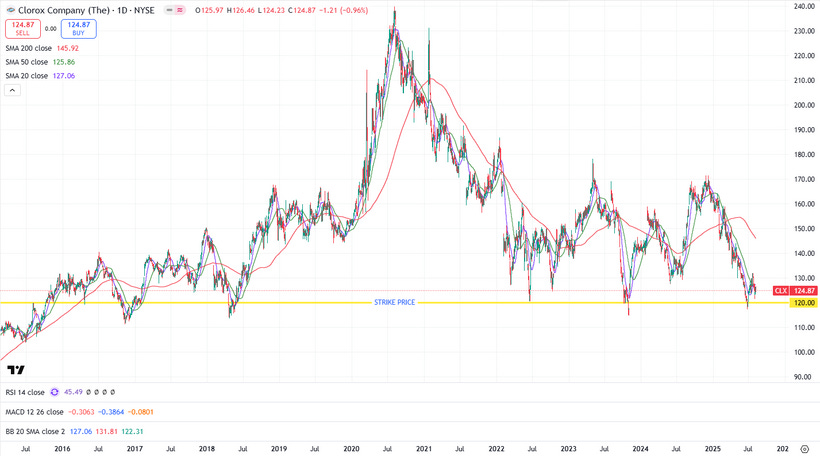Click the 124.87 SELL button
Image resolution: width=820 pixels, height=456 pixels.
click(23, 29)
